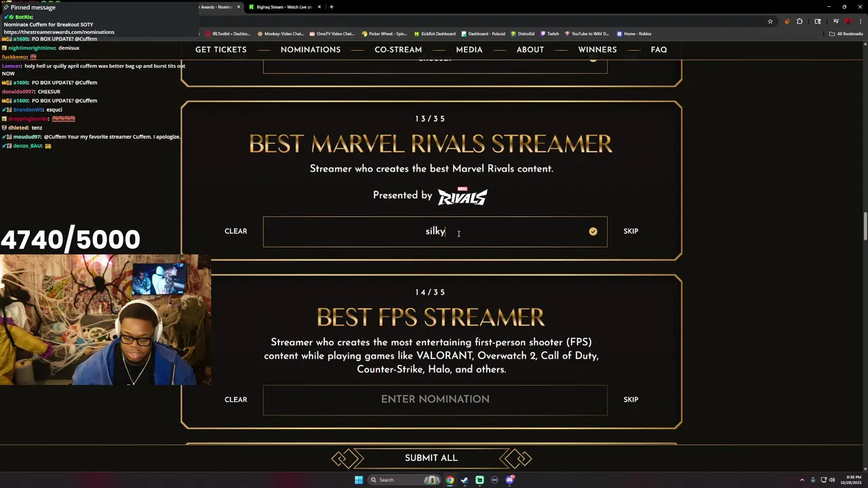
Task: Open the About menu item
Action: click(x=530, y=49)
